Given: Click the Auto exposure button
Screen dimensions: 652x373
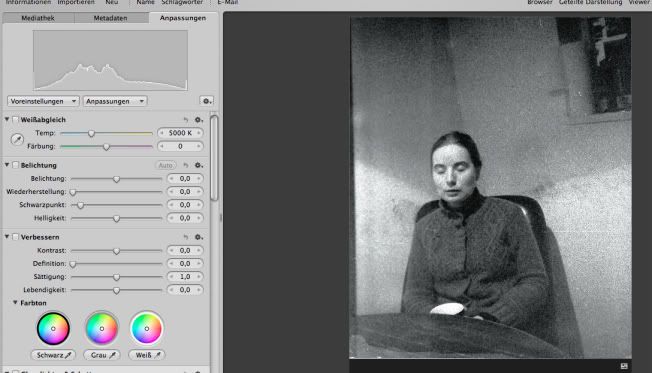Looking at the screenshot, I should coord(165,165).
